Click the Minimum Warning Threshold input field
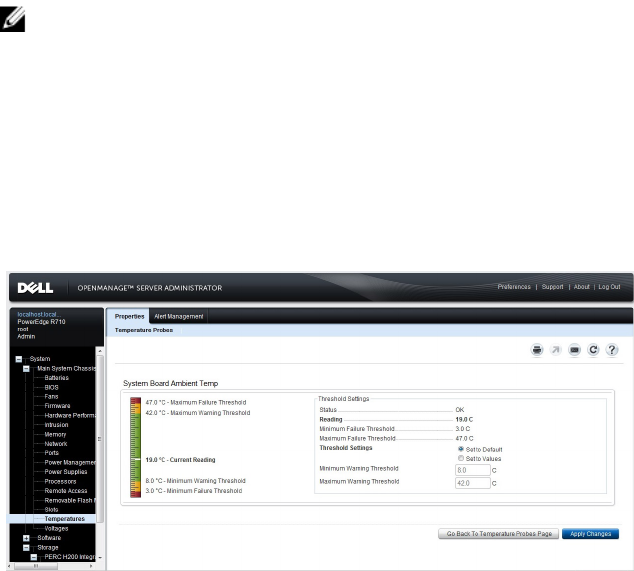Viewport: 634px width, 571px height. (x=473, y=469)
